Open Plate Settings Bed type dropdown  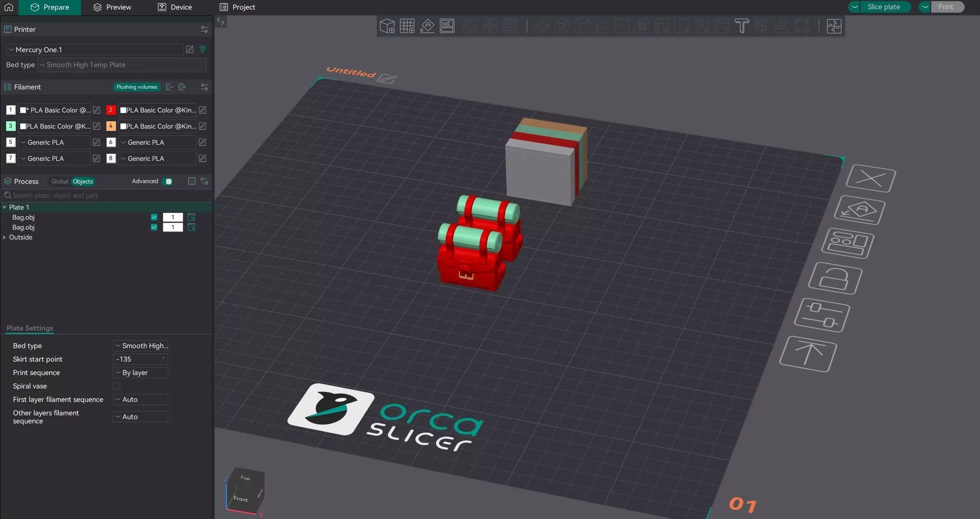point(141,345)
